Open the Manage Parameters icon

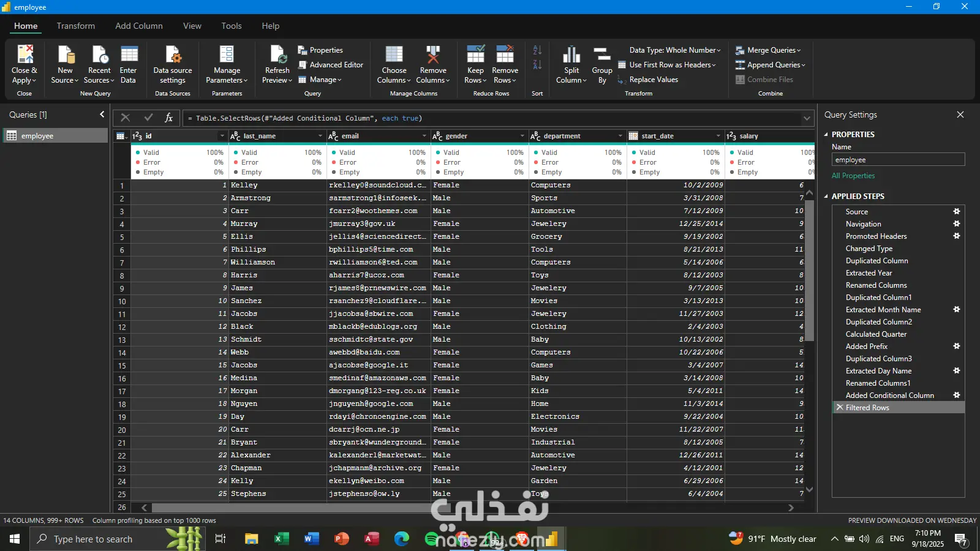pos(227,54)
